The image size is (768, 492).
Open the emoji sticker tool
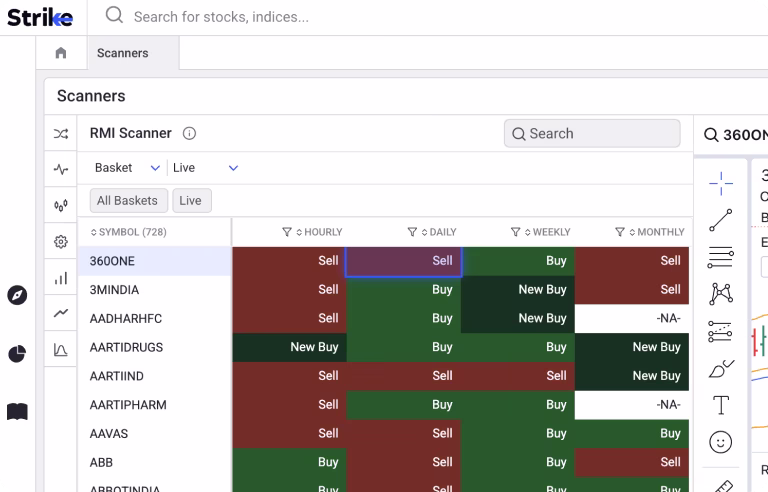720,441
